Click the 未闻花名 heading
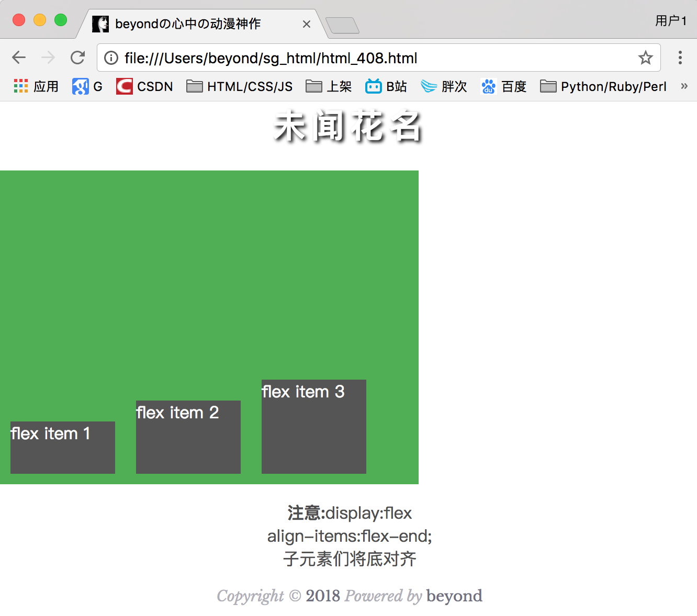697x616 pixels. click(348, 127)
